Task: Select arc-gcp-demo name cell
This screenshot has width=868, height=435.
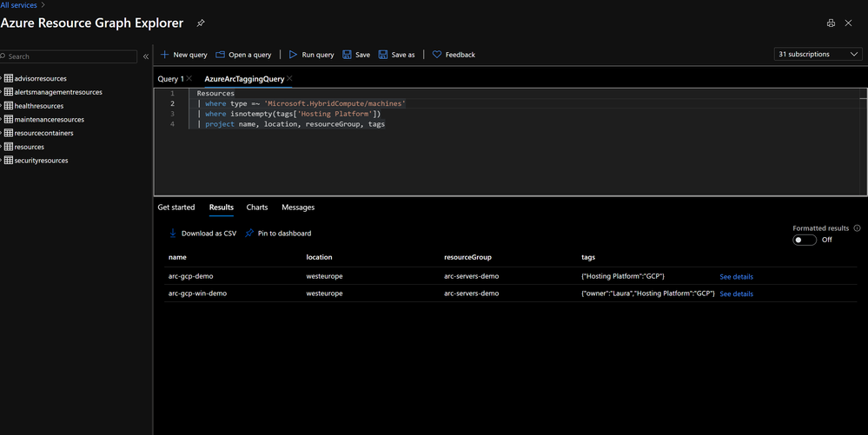Action: point(190,276)
